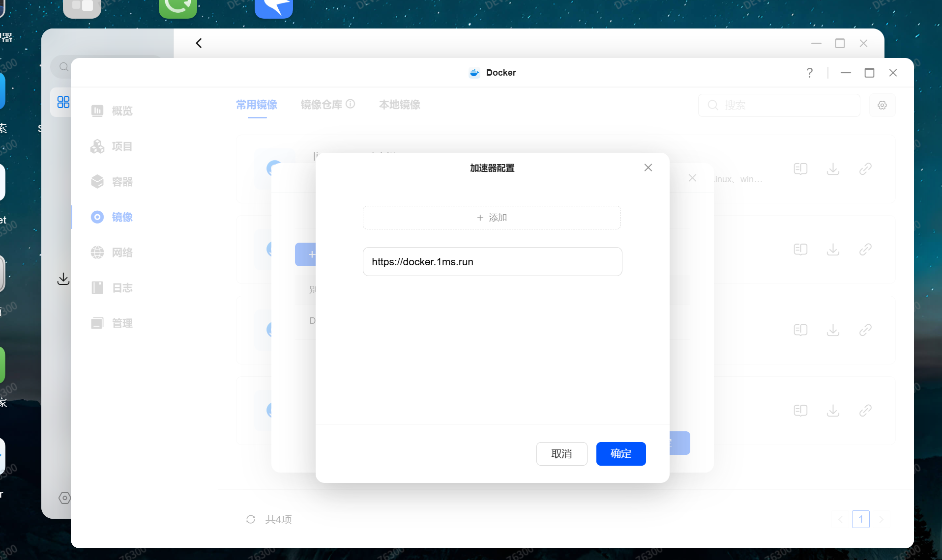Close the Docker window
Image resolution: width=942 pixels, height=560 pixels.
[893, 73]
